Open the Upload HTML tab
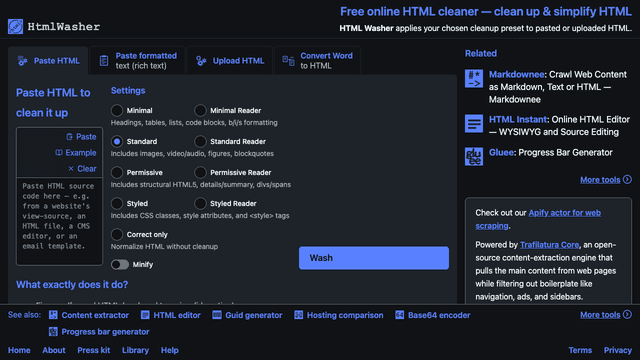The height and width of the screenshot is (360, 640). (230, 61)
